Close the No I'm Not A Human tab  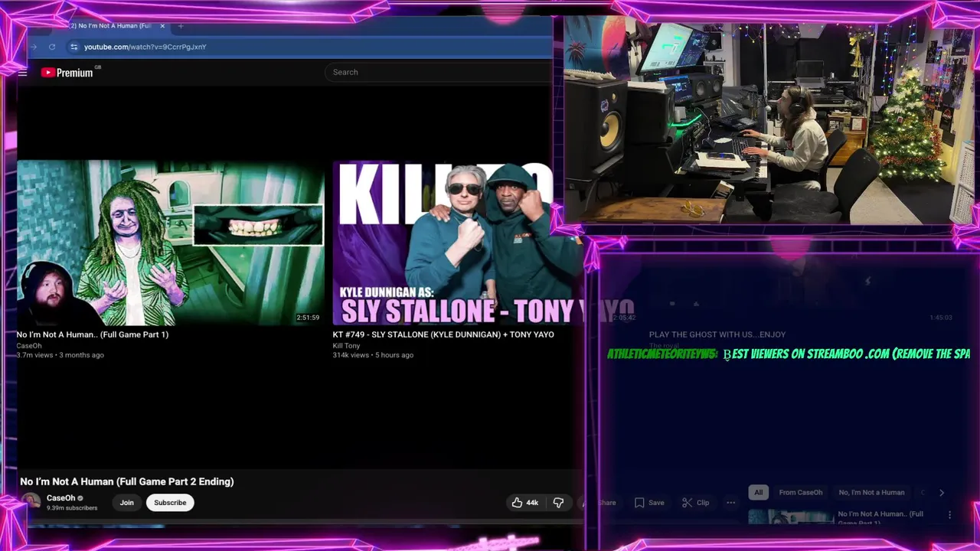coord(162,26)
